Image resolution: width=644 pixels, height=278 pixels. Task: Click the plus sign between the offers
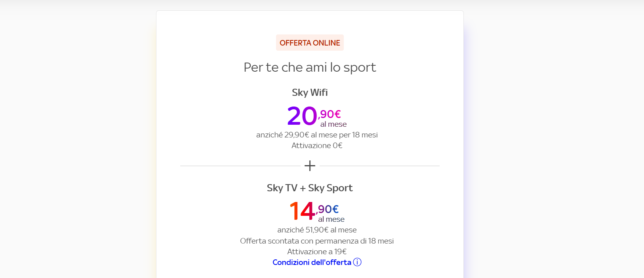click(310, 166)
